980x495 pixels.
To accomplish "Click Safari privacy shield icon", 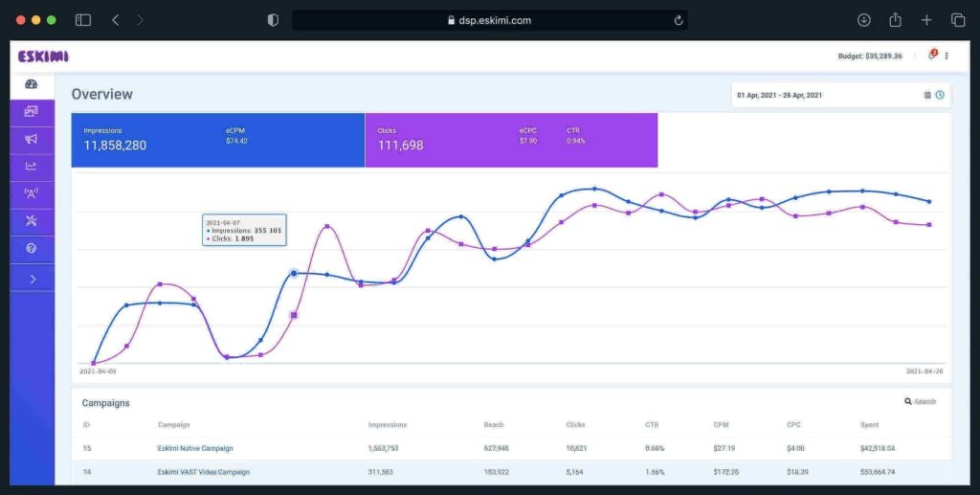I will [x=273, y=20].
